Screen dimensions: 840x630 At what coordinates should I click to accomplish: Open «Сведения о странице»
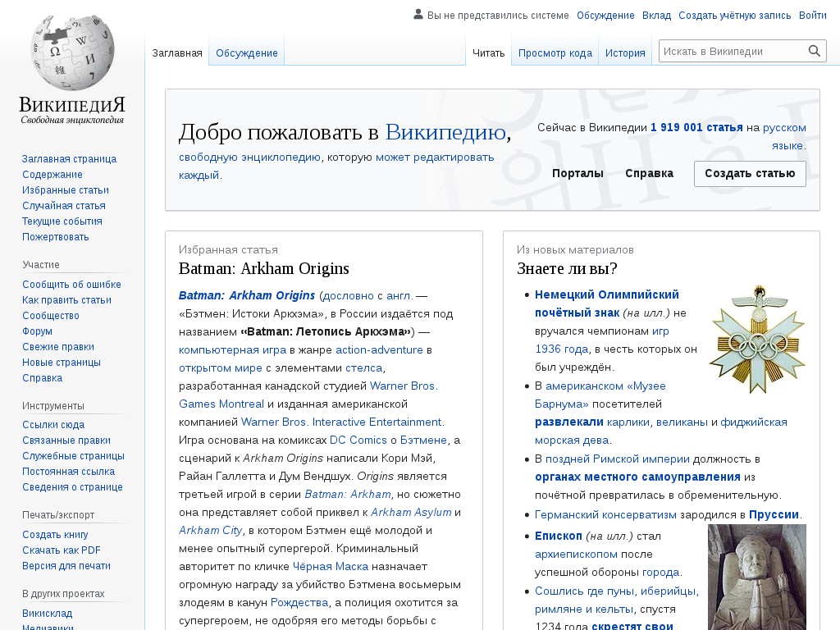(x=72, y=487)
